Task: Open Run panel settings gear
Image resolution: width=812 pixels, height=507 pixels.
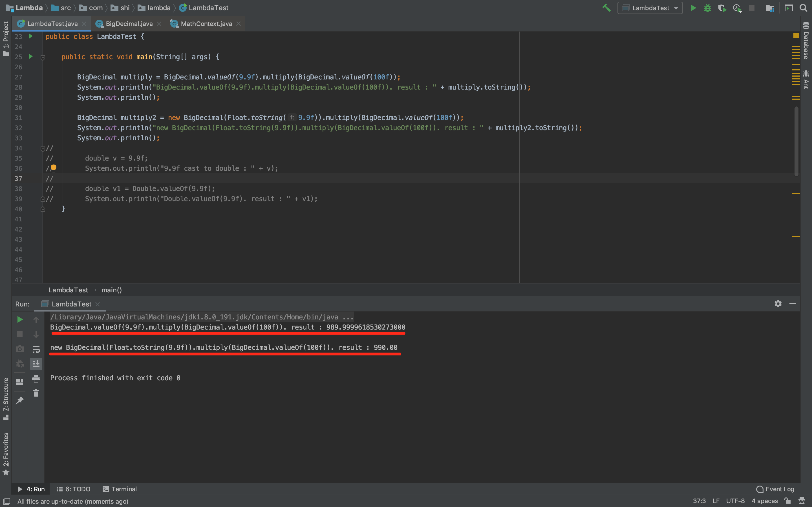Action: [x=778, y=304]
